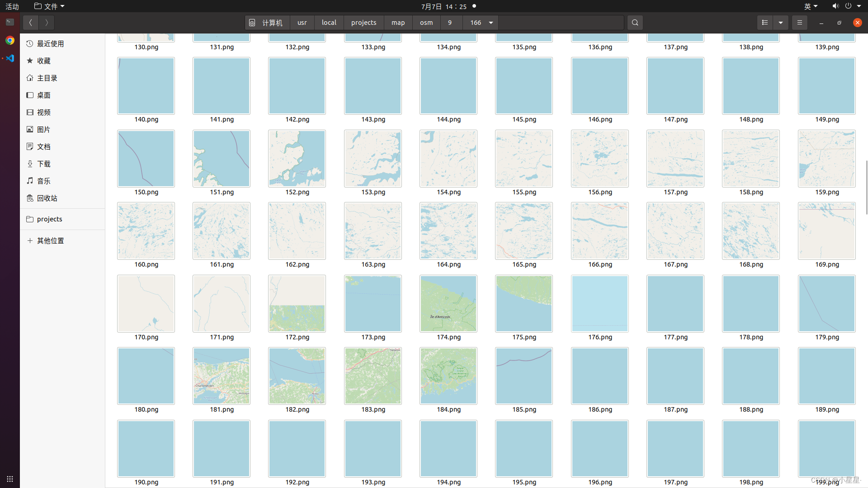Select 184.png thumbnail
Viewport: 868px width, 488px height.
coord(448,376)
